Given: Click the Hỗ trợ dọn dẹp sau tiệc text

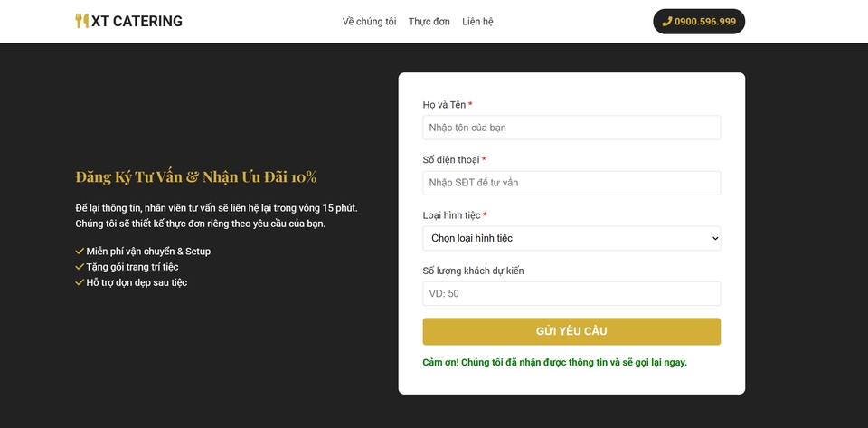Looking at the screenshot, I should [x=137, y=282].
